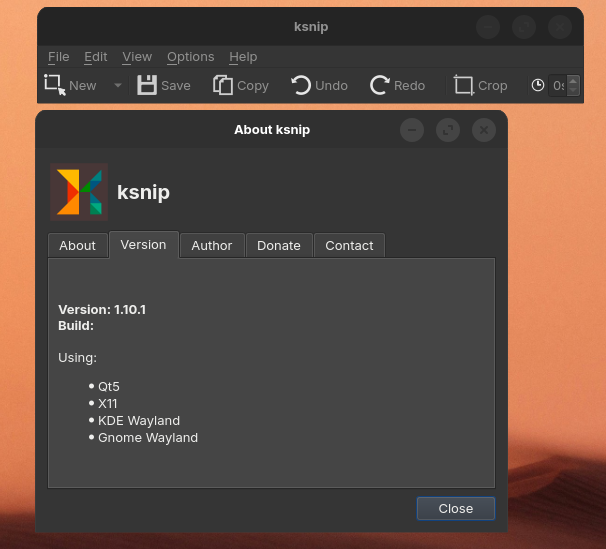Click the 'Qt5' list entry
Image resolution: width=606 pixels, height=549 pixels.
(109, 387)
